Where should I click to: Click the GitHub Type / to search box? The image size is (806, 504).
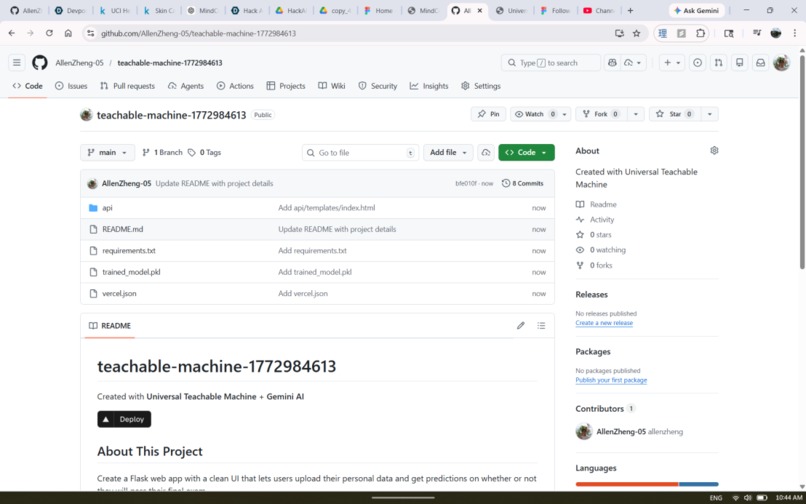click(551, 63)
